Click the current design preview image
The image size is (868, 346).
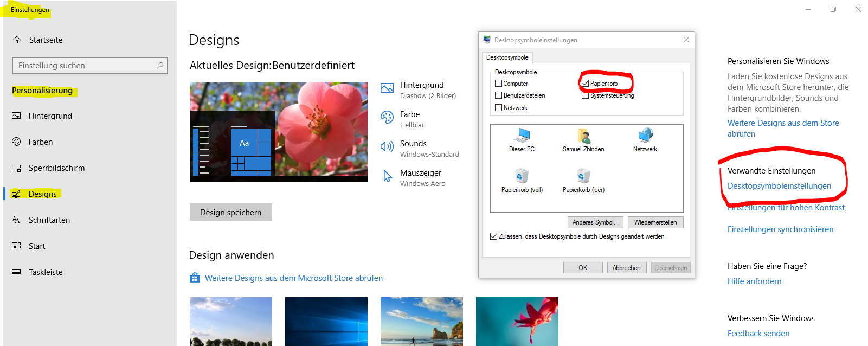(279, 132)
